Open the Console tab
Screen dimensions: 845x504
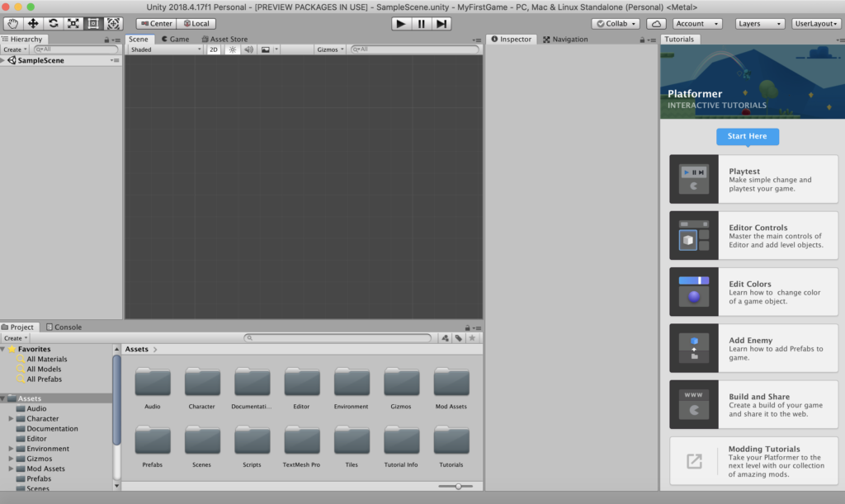pyautogui.click(x=64, y=327)
